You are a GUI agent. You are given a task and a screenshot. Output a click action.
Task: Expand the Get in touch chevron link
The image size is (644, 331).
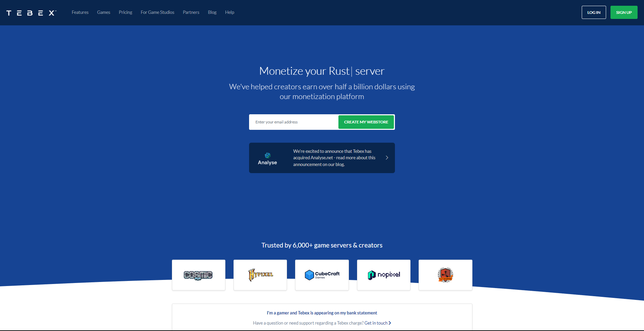coord(390,323)
